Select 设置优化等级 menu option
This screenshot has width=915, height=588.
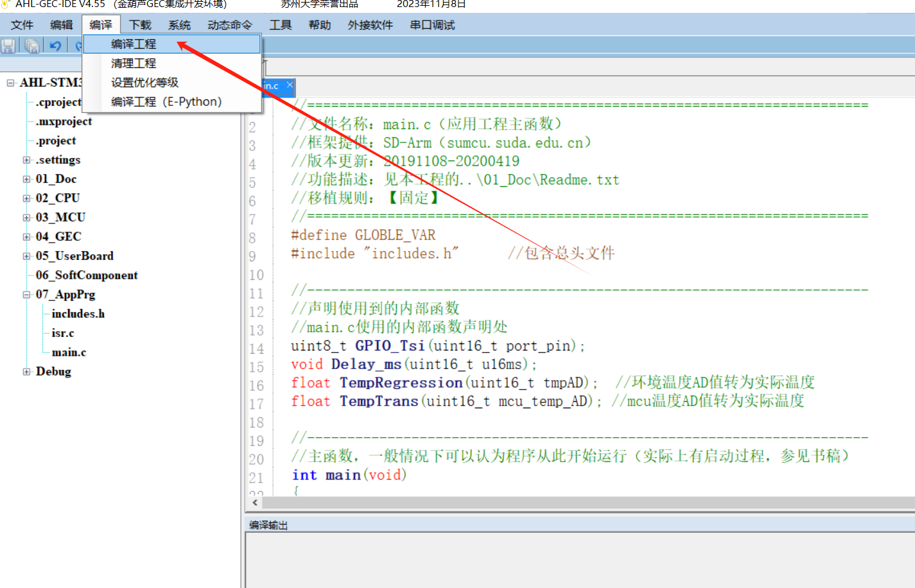144,83
